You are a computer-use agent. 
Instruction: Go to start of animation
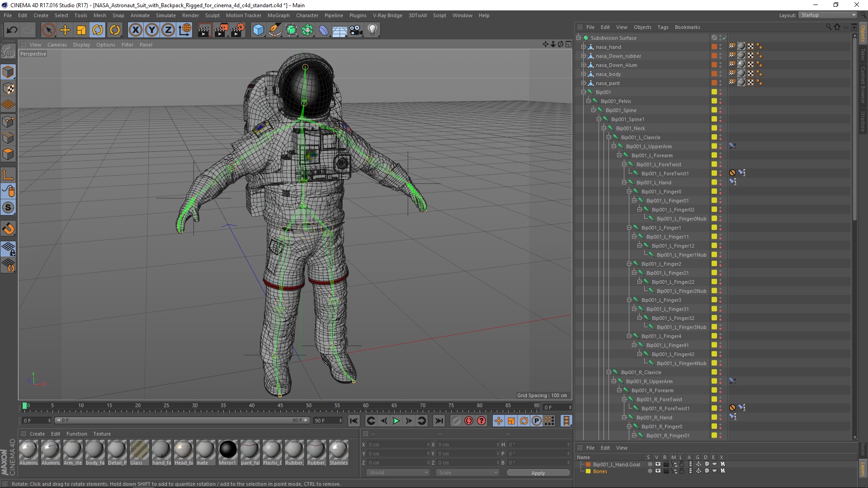[x=354, y=421]
